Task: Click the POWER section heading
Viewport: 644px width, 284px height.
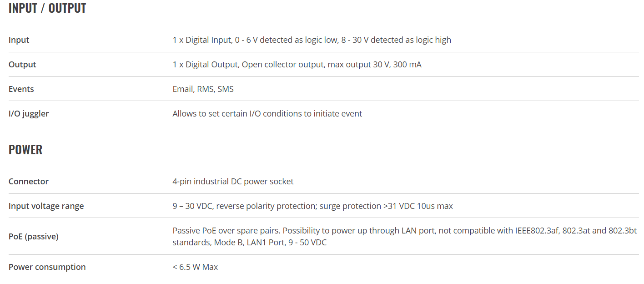Action: coord(25,150)
